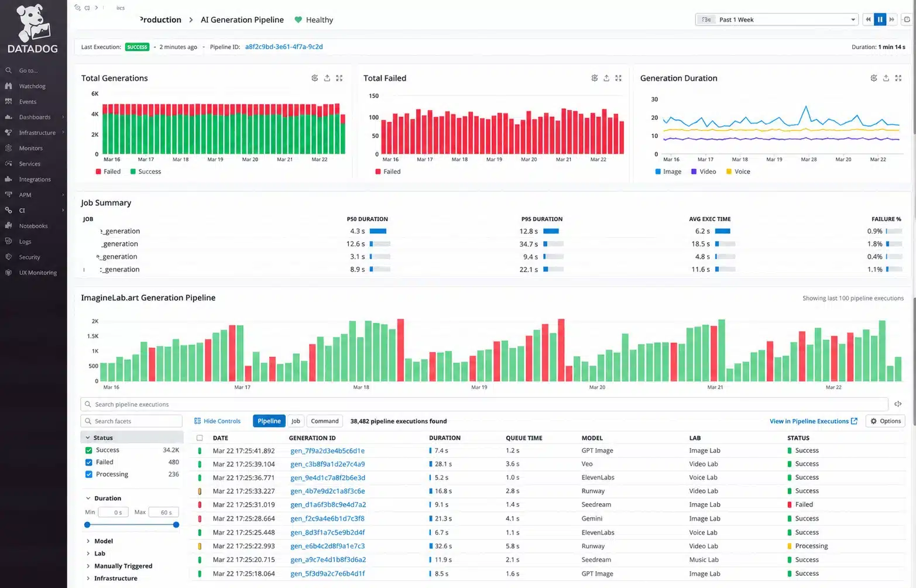Screen dimensions: 916x588
Task: Click the Security shield icon
Action: pyautogui.click(x=8, y=257)
